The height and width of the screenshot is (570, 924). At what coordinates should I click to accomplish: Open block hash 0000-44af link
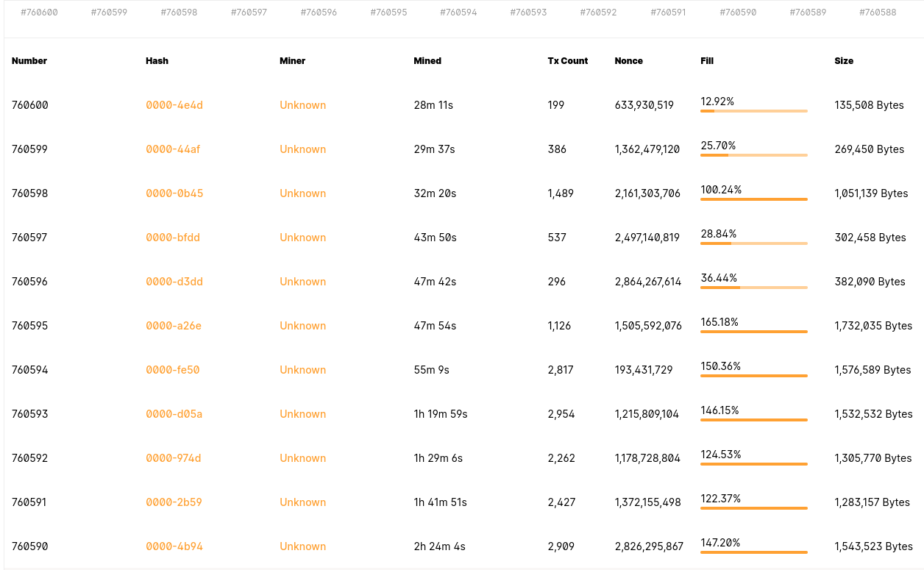click(x=173, y=149)
